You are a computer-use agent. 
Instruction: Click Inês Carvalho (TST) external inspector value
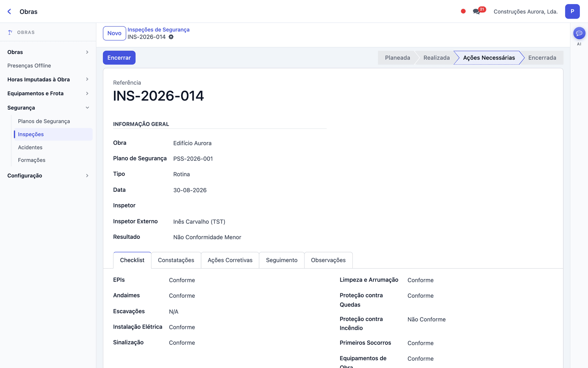click(199, 222)
